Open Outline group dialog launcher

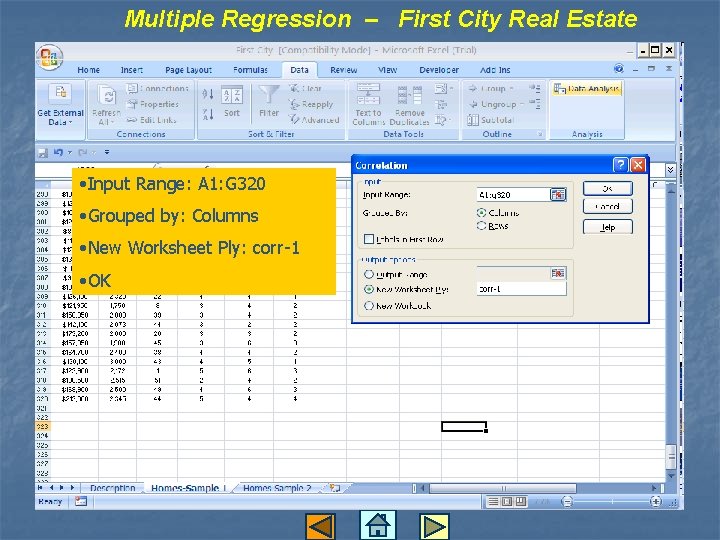pos(540,134)
